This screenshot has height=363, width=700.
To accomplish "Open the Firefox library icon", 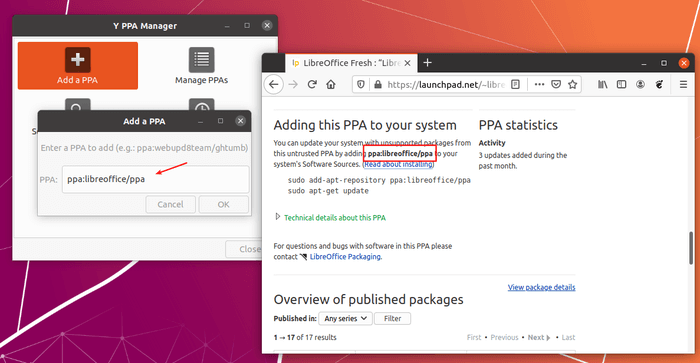I will pyautogui.click(x=603, y=84).
